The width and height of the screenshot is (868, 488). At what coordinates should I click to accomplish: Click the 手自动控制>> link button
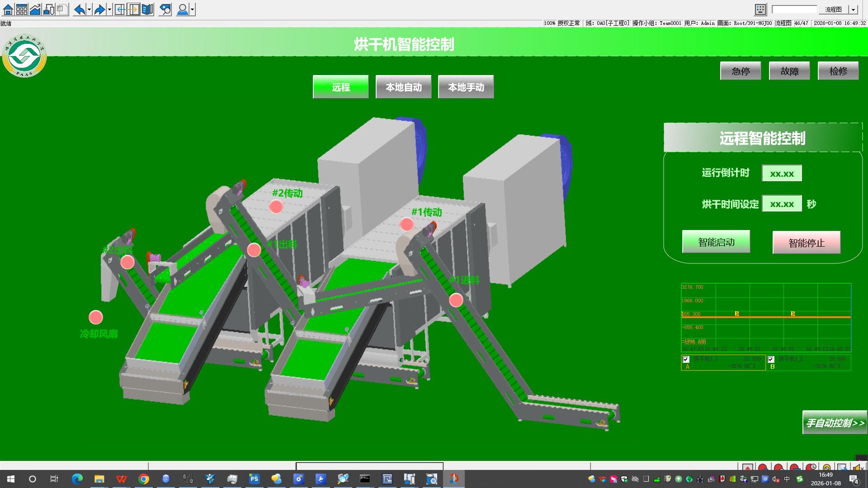834,423
